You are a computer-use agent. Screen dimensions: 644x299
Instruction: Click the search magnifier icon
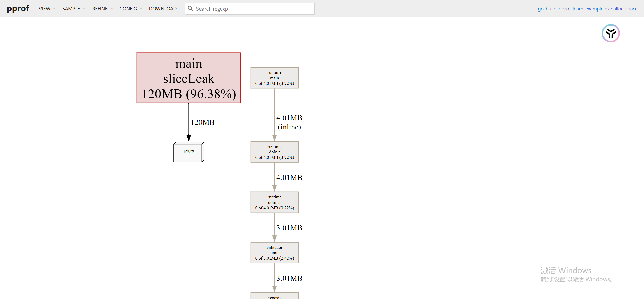click(x=190, y=9)
